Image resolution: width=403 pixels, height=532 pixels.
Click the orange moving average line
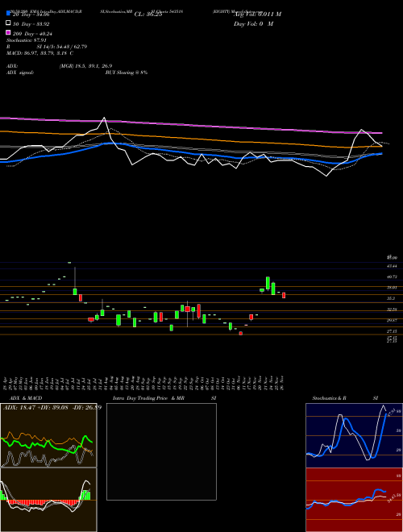[190, 138]
